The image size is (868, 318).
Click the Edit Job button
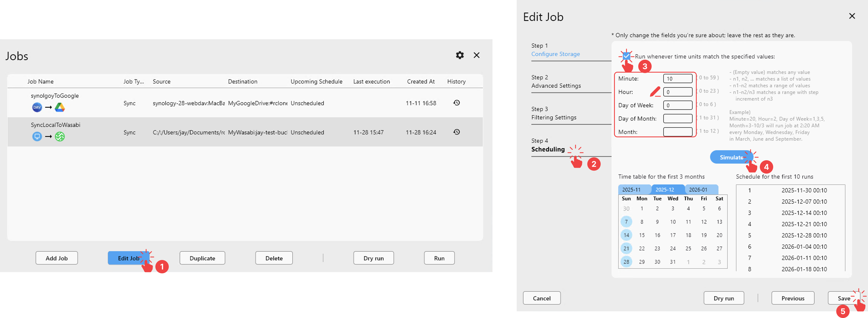pos(128,258)
